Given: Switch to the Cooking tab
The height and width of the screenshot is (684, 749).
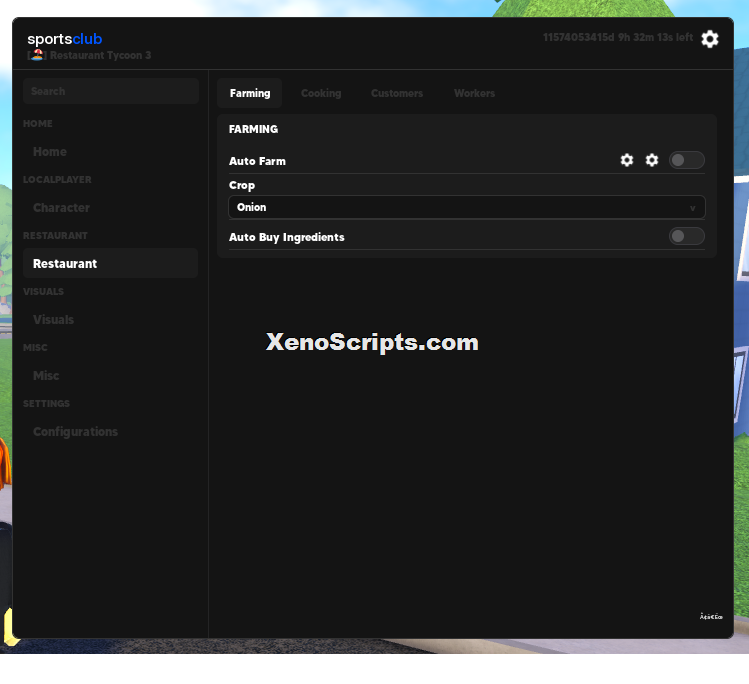Looking at the screenshot, I should 321,93.
